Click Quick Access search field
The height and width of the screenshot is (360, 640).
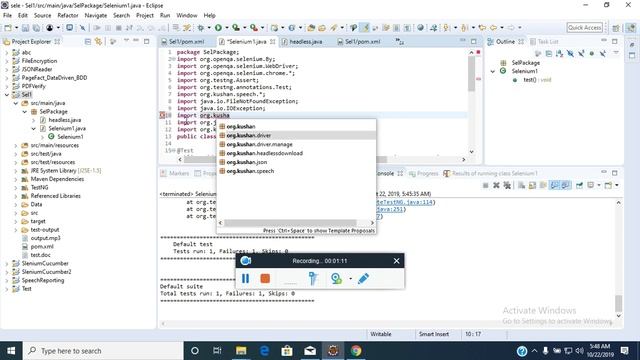[584, 28]
